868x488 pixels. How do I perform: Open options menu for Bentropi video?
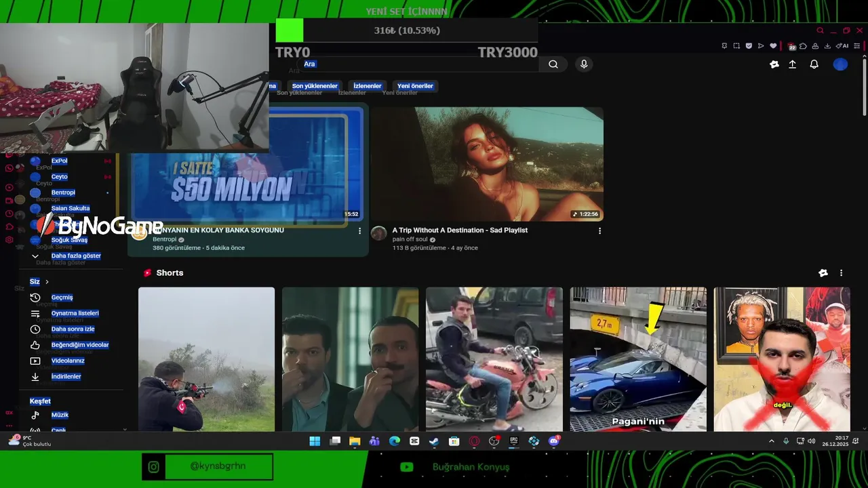tap(359, 231)
